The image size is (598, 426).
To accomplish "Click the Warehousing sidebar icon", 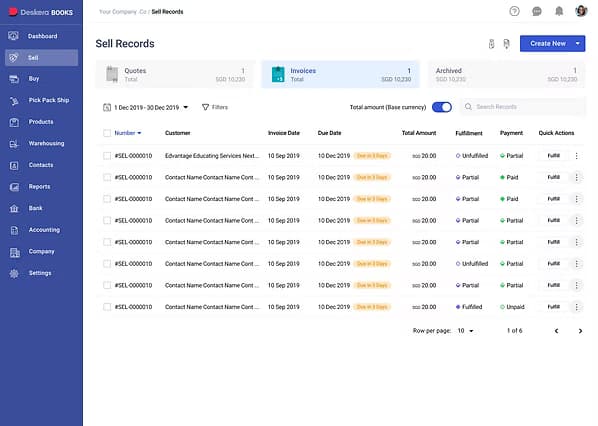I will click(14, 144).
